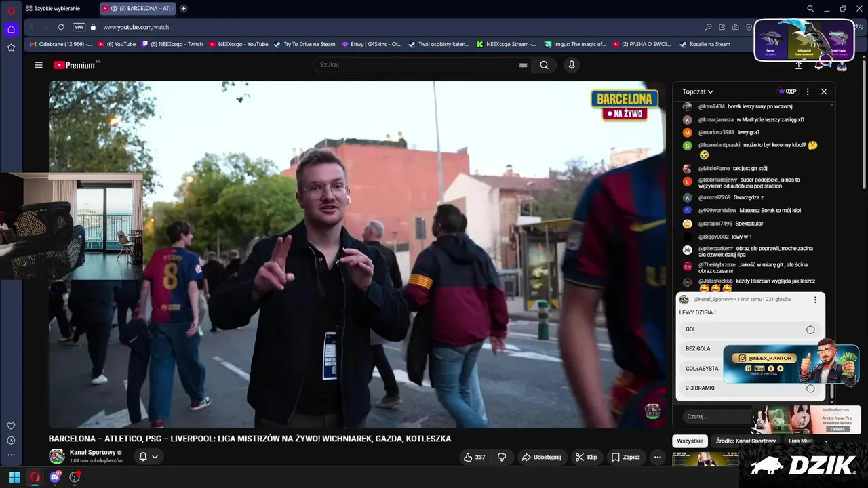The image size is (868, 488).
Task: Dislike the video with thumbs down
Action: [x=502, y=457]
